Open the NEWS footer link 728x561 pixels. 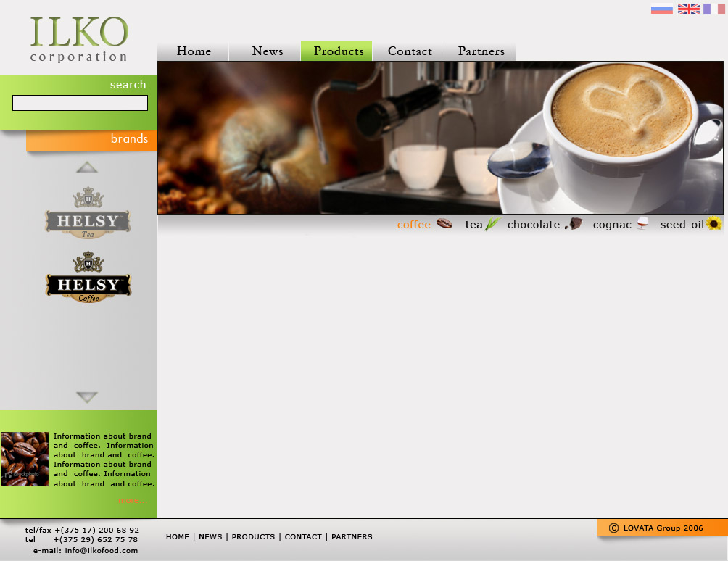click(x=210, y=536)
